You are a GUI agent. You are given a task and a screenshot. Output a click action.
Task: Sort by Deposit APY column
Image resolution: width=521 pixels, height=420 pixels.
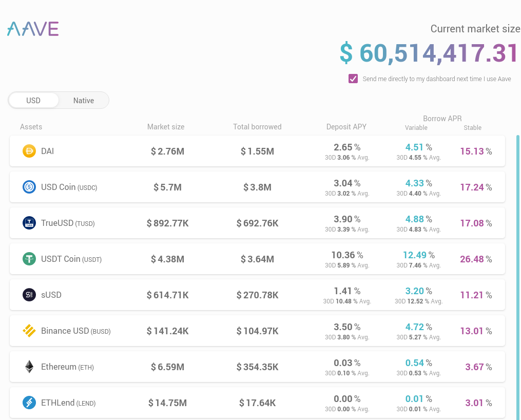tap(346, 127)
